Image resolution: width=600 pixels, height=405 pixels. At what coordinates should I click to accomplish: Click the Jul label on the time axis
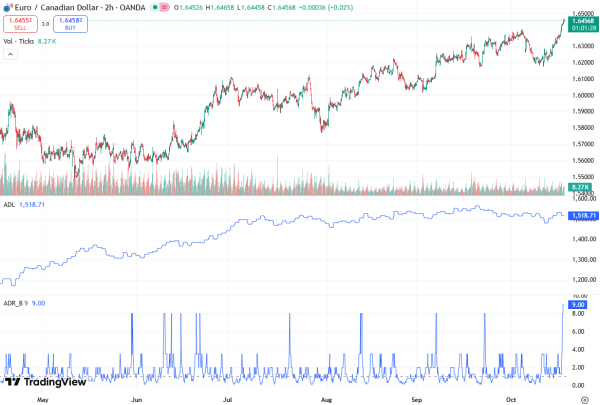click(x=228, y=399)
